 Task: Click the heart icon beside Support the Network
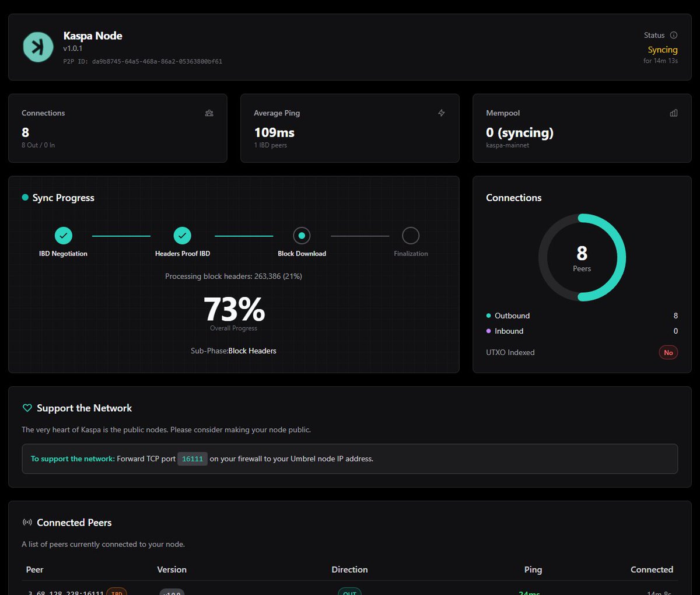[27, 408]
